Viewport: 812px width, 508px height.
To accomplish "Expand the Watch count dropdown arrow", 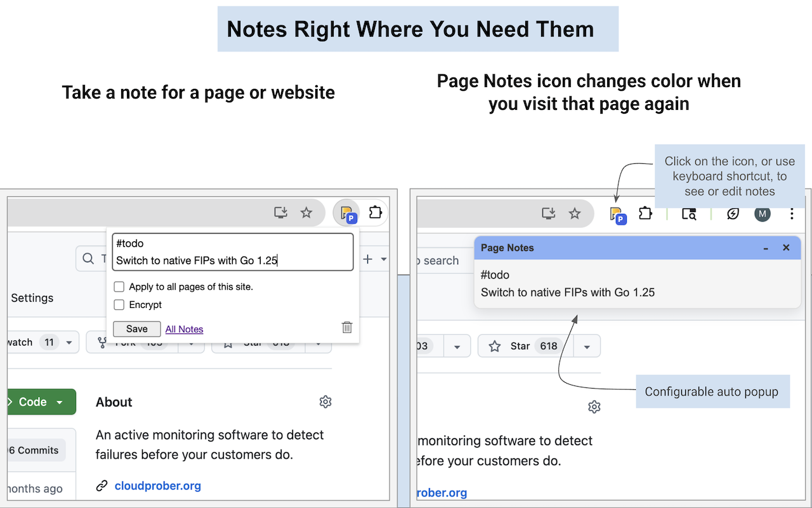I will [68, 342].
